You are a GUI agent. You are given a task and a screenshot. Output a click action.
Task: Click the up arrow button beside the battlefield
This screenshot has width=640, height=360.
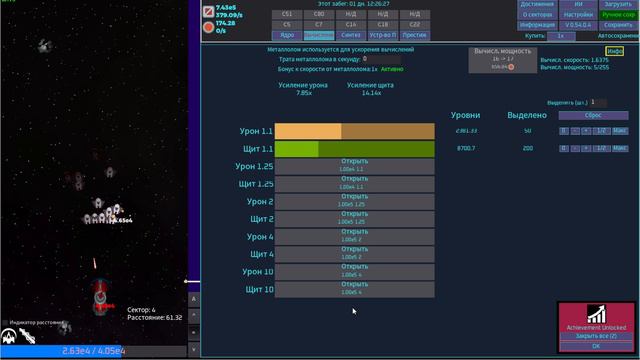(x=194, y=316)
